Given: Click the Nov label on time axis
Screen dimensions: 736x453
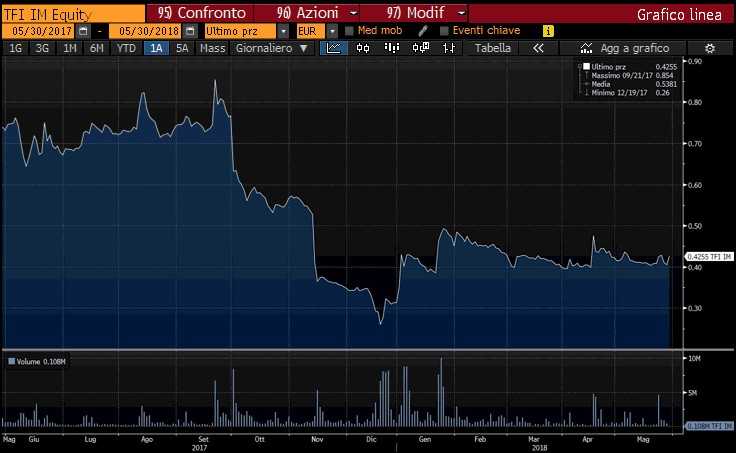Looking at the screenshot, I should (317, 439).
